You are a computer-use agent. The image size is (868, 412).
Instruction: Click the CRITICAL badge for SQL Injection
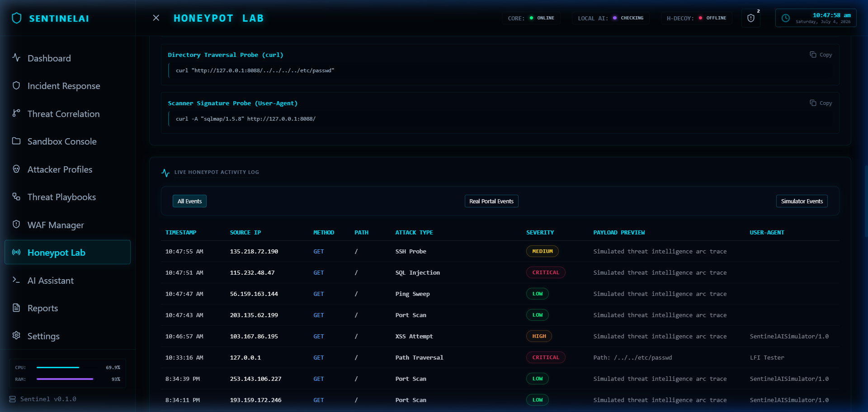[x=546, y=272]
